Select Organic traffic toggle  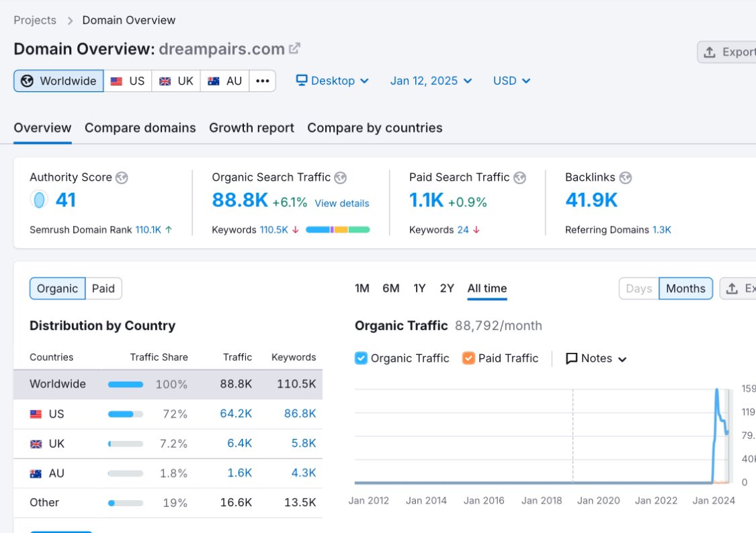pyautogui.click(x=57, y=288)
